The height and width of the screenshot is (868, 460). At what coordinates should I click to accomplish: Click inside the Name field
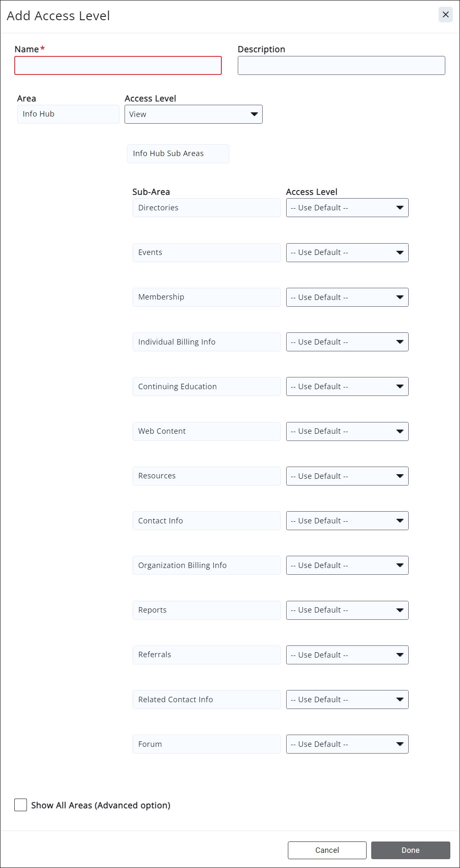118,65
